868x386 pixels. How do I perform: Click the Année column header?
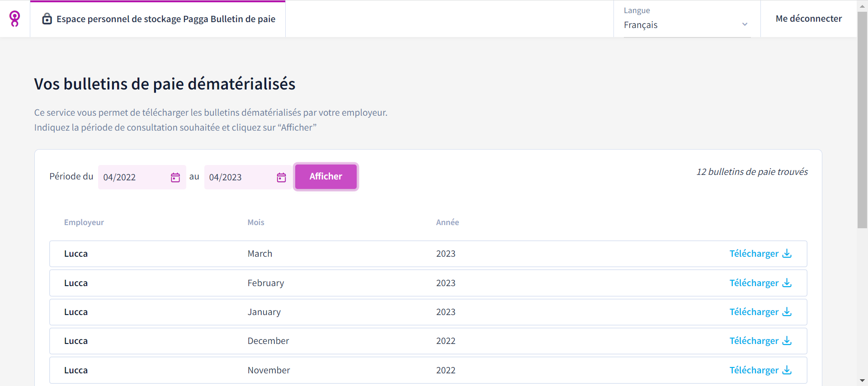pos(448,222)
